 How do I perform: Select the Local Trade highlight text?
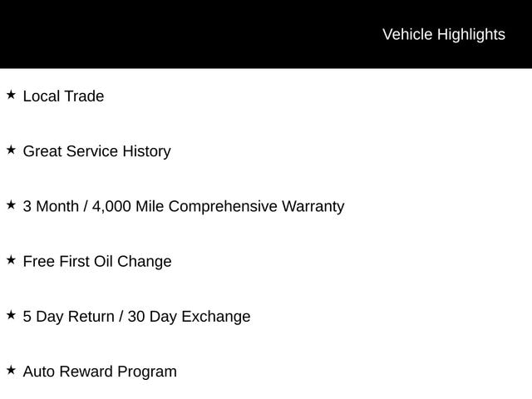[63, 96]
